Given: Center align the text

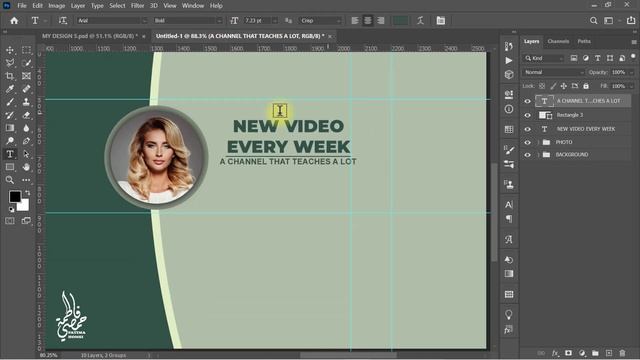Looking at the screenshot, I should coord(368,20).
